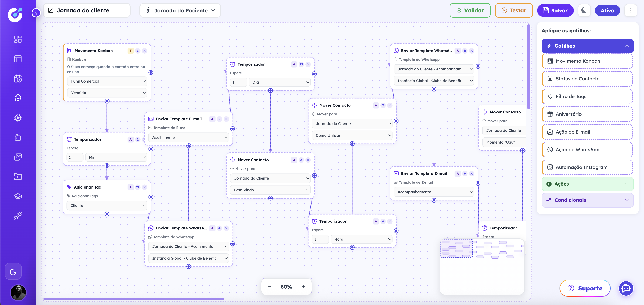
Task: Expand the Ações section
Action: (588, 184)
